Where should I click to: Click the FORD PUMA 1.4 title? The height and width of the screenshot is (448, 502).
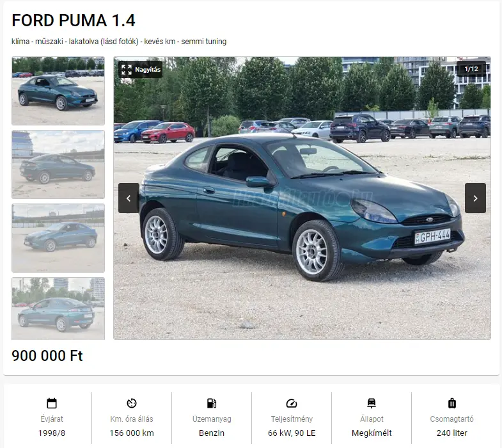click(x=74, y=20)
